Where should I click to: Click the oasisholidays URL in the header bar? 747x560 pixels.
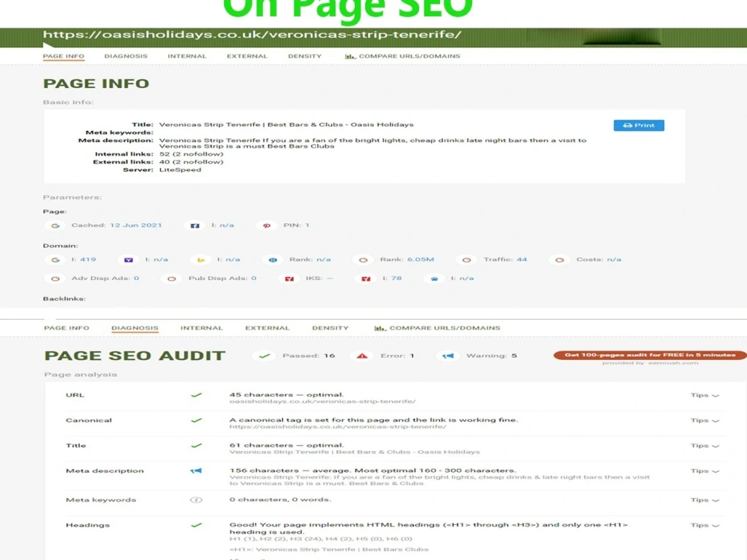point(252,35)
